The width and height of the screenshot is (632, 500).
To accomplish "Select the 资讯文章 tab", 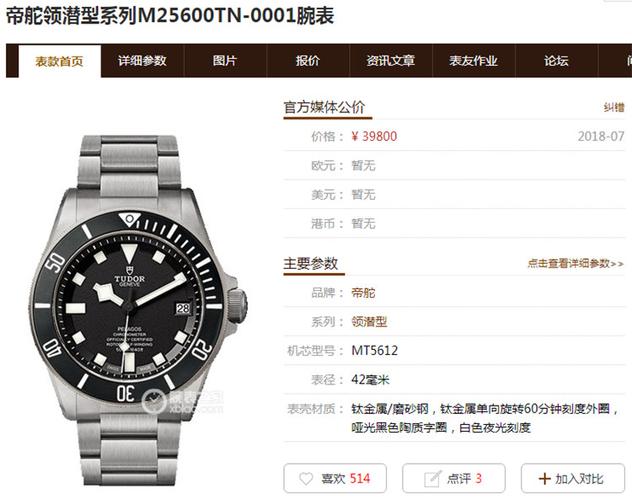I will pos(391,60).
